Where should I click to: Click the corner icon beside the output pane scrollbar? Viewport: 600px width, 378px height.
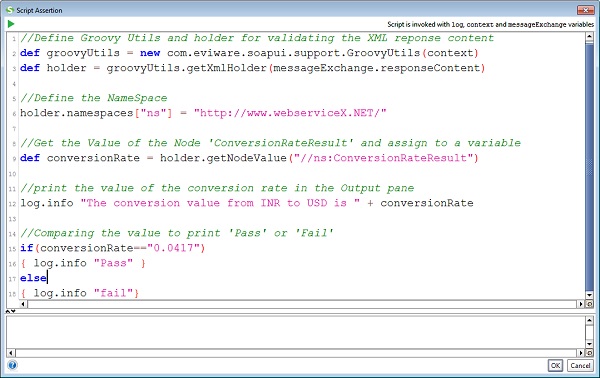click(590, 353)
